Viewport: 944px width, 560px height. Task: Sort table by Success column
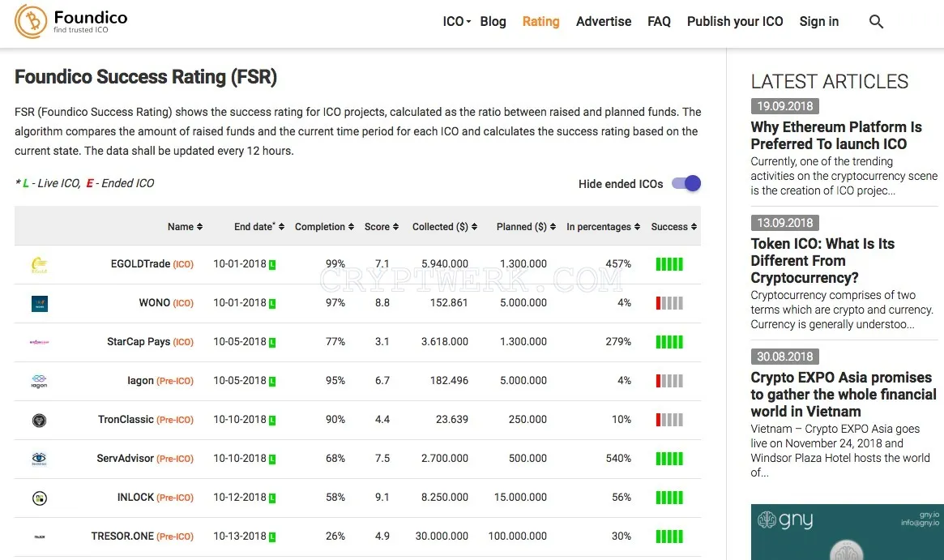pos(673,227)
